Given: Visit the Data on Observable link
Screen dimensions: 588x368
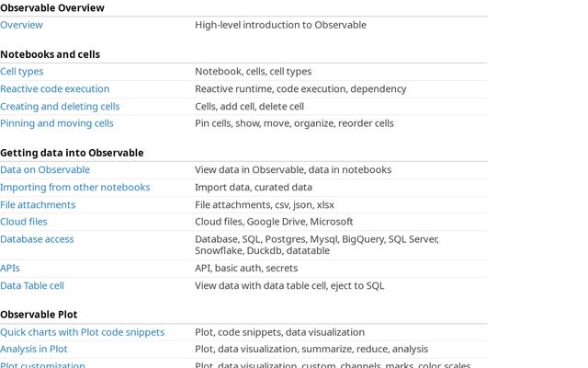Looking at the screenshot, I should (45, 170).
